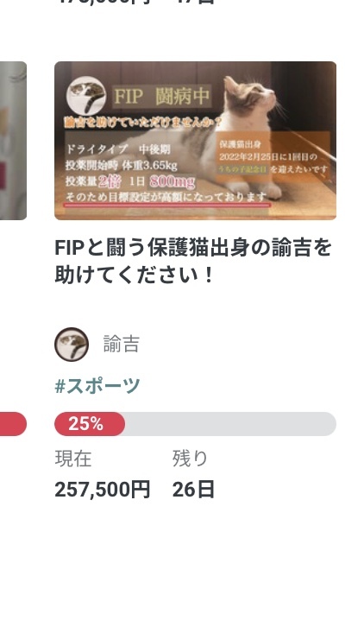The image size is (364, 620).
Task: Click the circular cat icon inside the banner
Action: coord(86,96)
